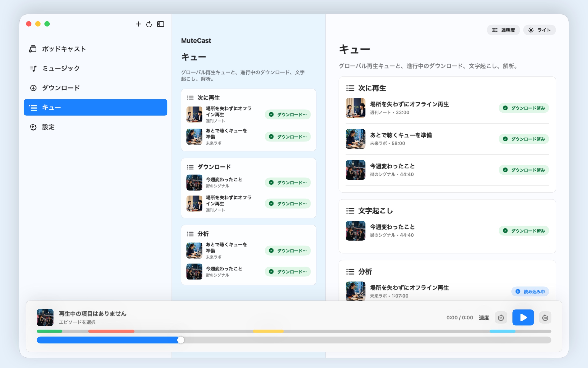Viewport: 588px width, 368px height.
Task: Click the plus add icon in sidebar toolbar
Action: pyautogui.click(x=138, y=24)
